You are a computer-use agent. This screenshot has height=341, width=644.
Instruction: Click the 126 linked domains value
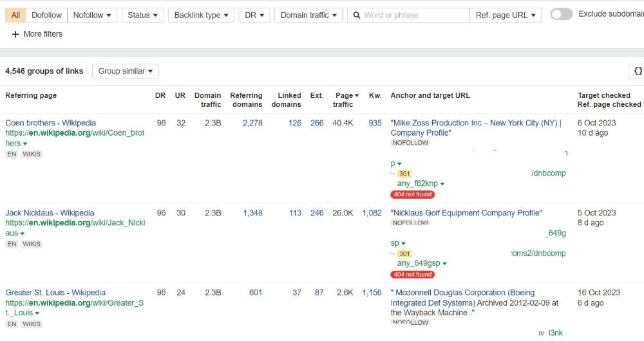click(x=295, y=123)
